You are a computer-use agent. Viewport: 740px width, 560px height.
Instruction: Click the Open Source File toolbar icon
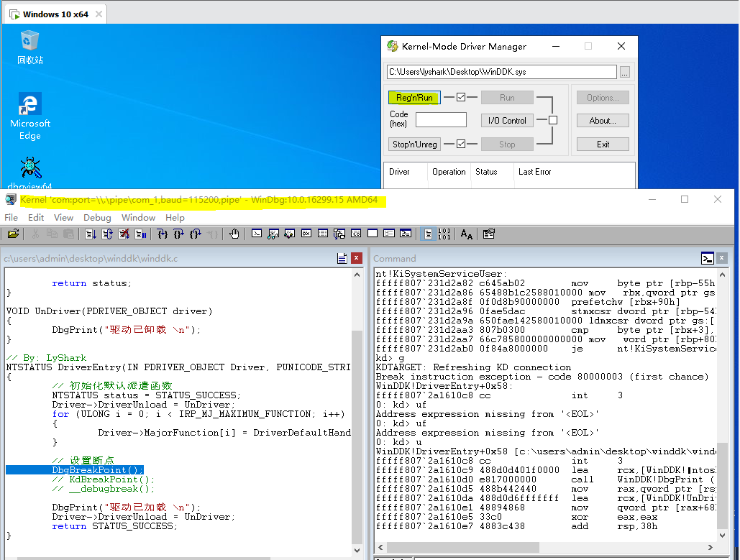[13, 234]
